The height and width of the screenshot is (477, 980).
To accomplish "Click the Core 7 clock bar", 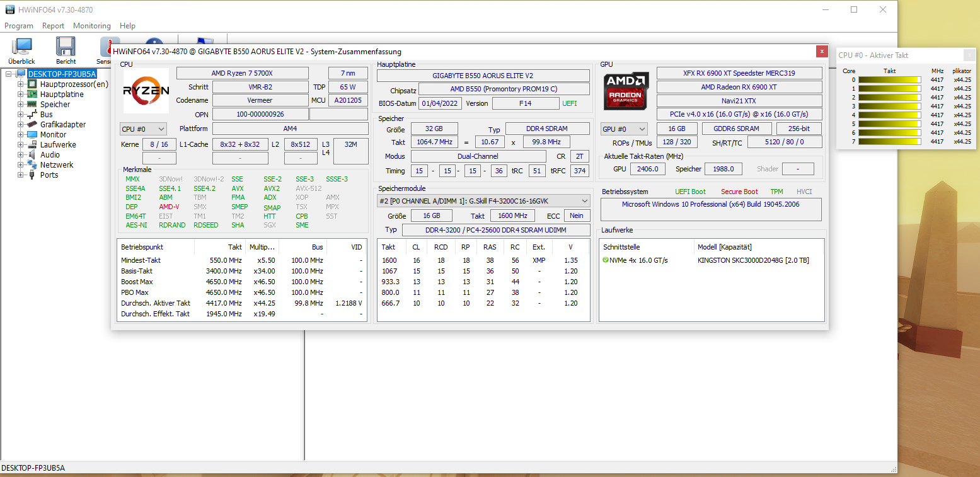I will pyautogui.click(x=889, y=141).
